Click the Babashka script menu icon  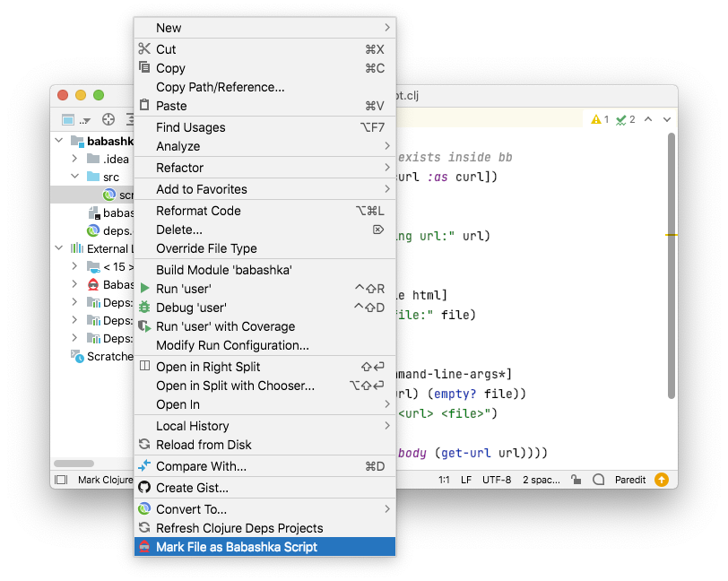coord(144,547)
